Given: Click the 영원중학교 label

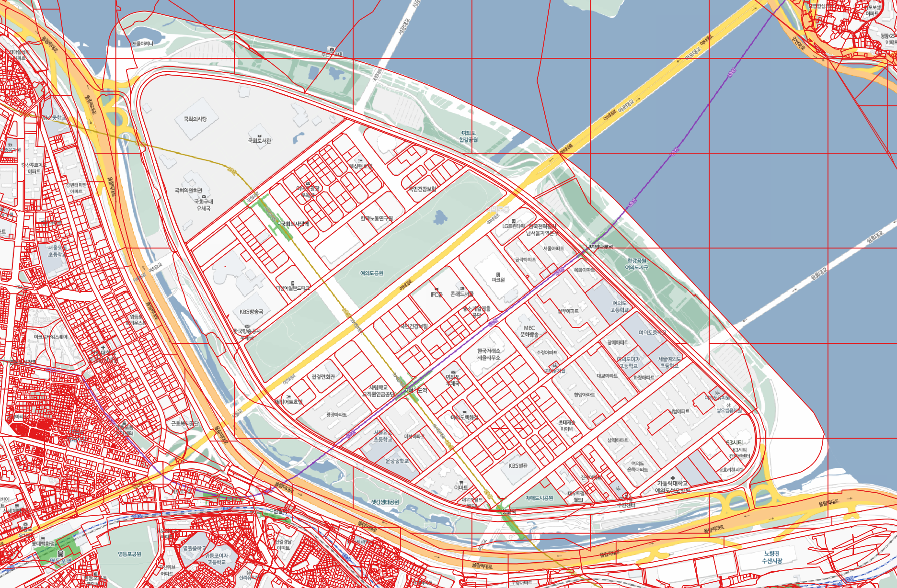Looking at the screenshot, I should pos(195,548).
